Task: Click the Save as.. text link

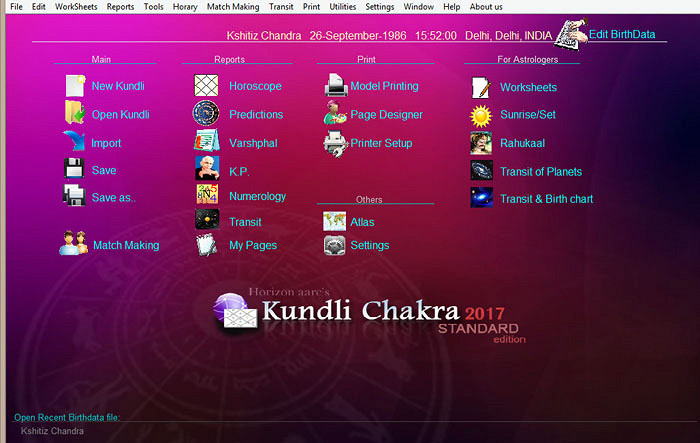Action: pyautogui.click(x=113, y=197)
